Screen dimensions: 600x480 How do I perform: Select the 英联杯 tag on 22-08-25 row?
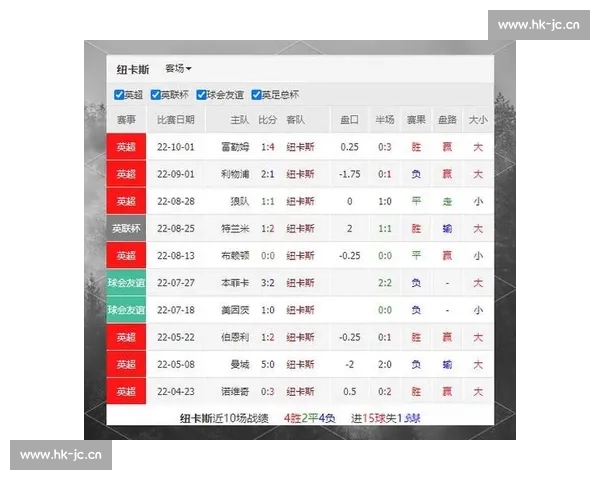pos(126,229)
